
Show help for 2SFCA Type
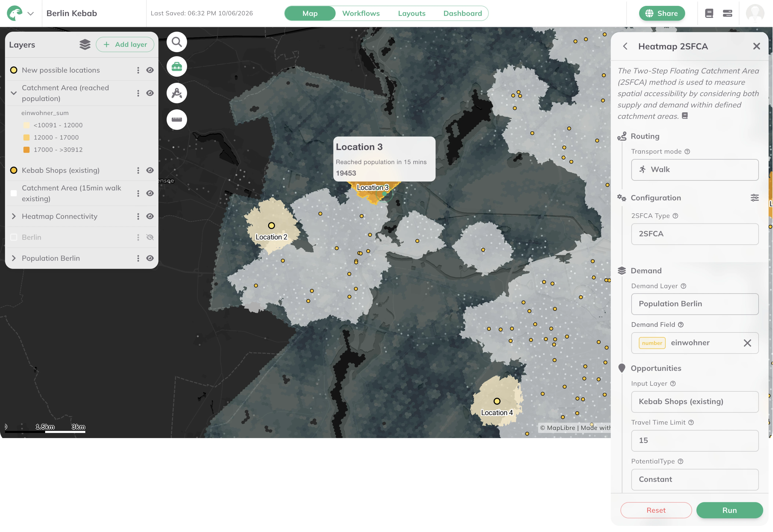point(675,216)
